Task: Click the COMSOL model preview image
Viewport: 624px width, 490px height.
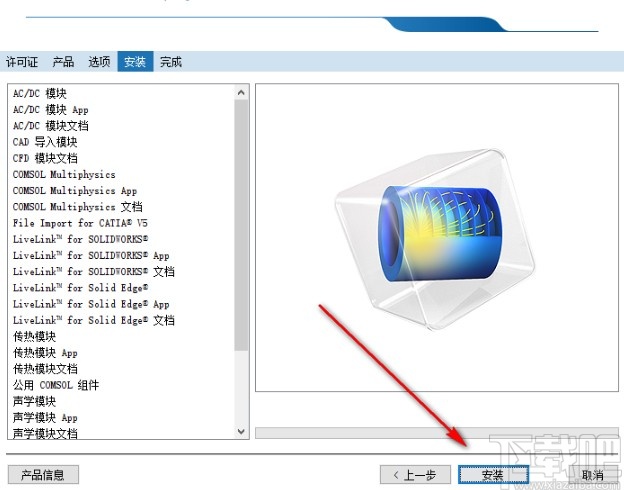Action: pos(435,240)
